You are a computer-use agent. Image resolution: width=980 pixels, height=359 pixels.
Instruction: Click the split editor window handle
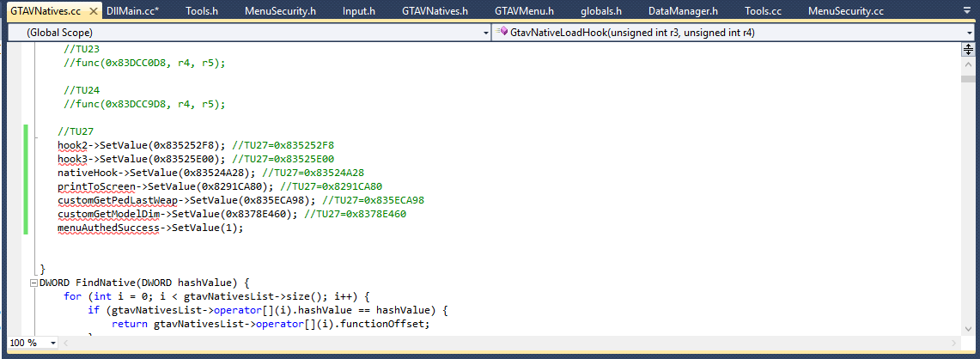(x=967, y=49)
